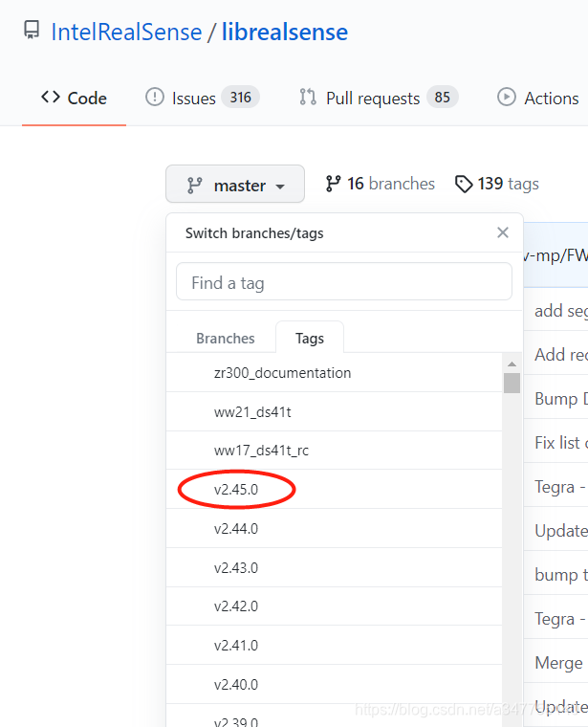Open the 'Bump' commit message

tap(561, 399)
